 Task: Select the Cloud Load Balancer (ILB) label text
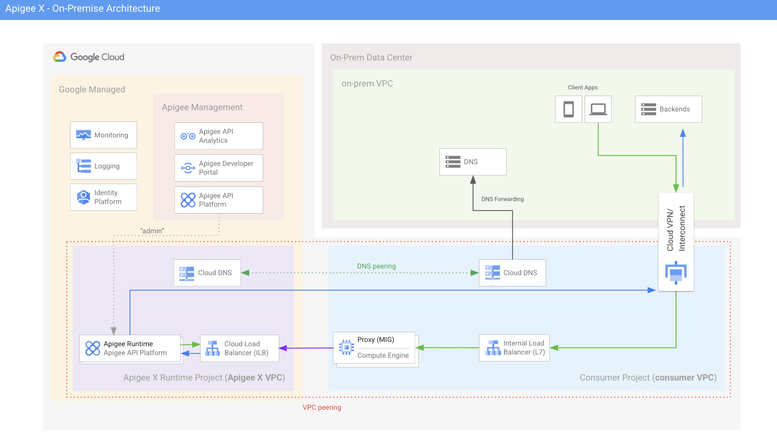[x=246, y=348]
